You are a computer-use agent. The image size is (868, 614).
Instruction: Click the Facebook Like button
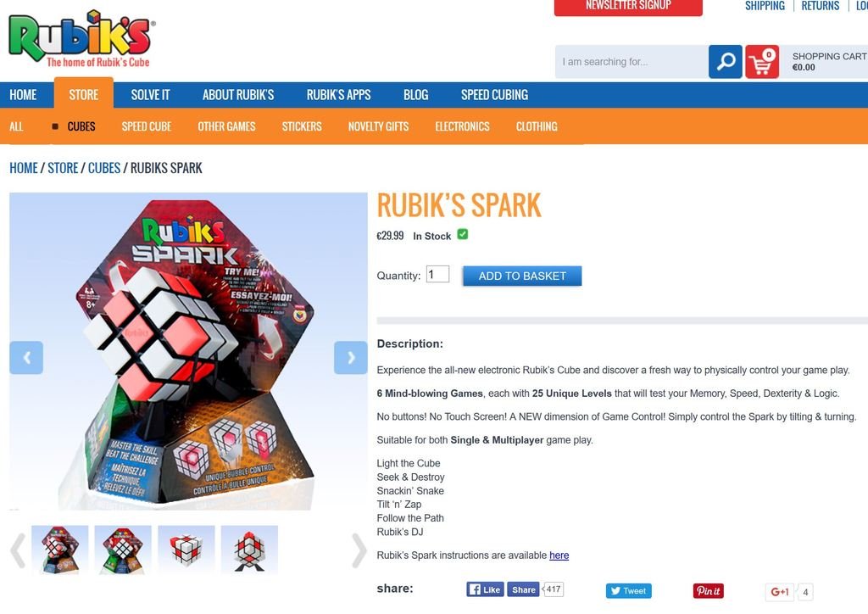point(485,589)
